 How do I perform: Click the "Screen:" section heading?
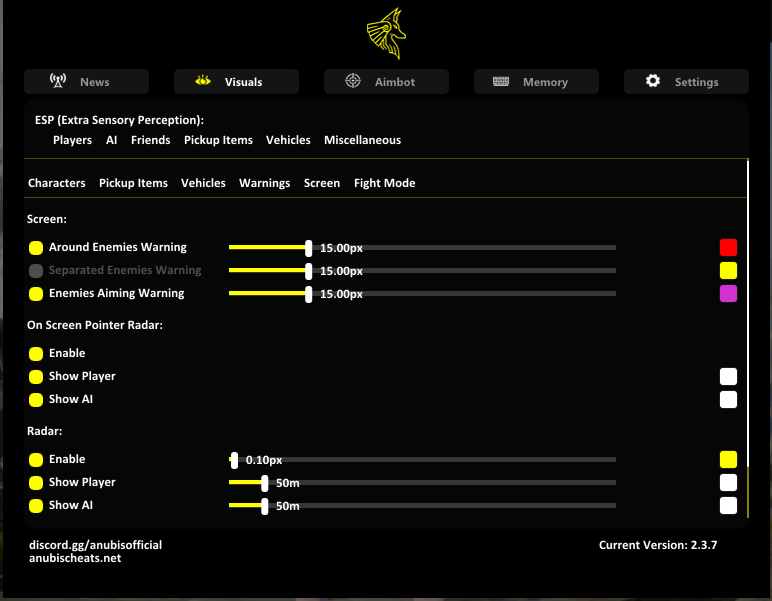[47, 219]
